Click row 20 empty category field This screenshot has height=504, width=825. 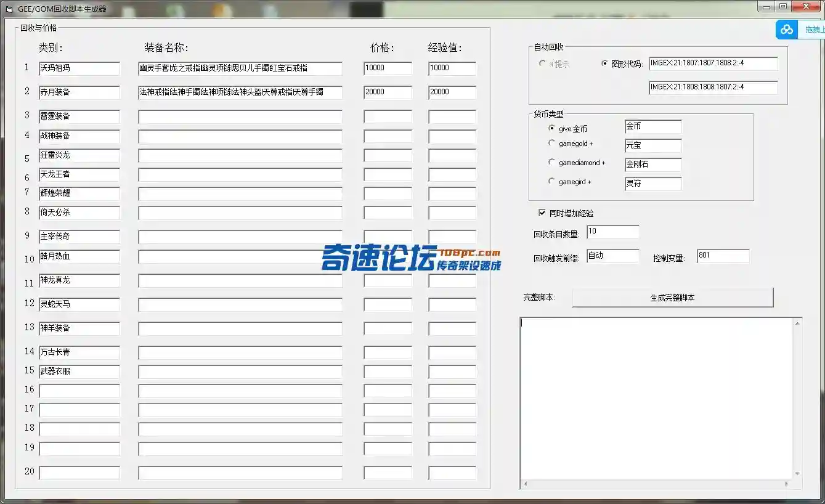pos(79,473)
